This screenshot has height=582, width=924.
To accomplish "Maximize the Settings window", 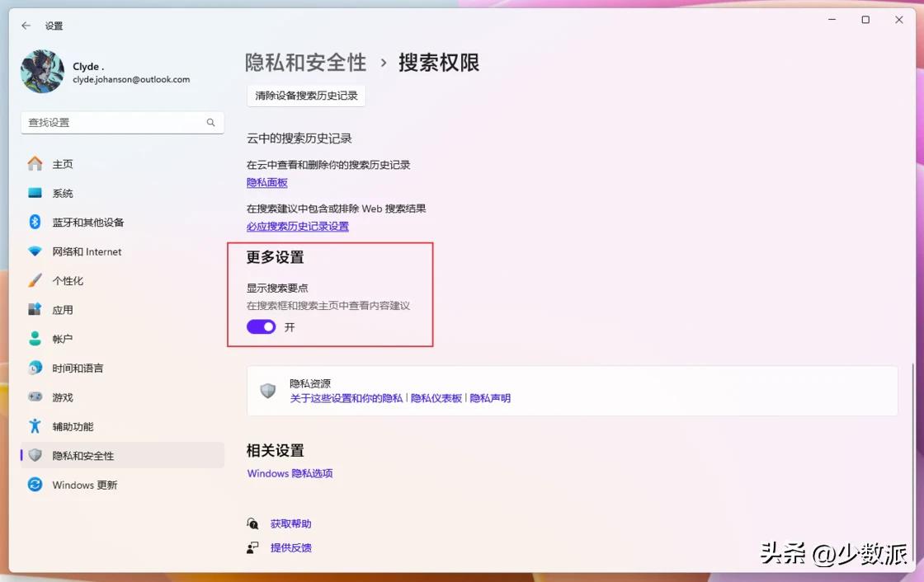I will pos(865,20).
